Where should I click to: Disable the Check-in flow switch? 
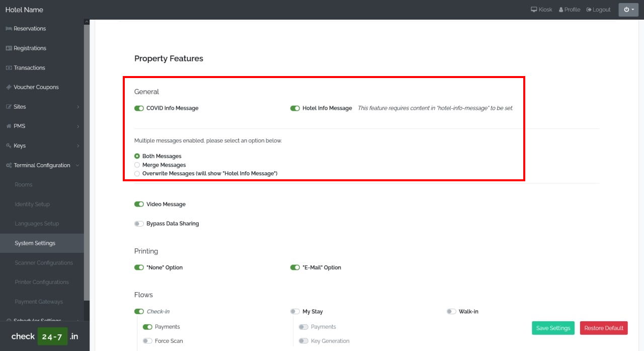139,311
